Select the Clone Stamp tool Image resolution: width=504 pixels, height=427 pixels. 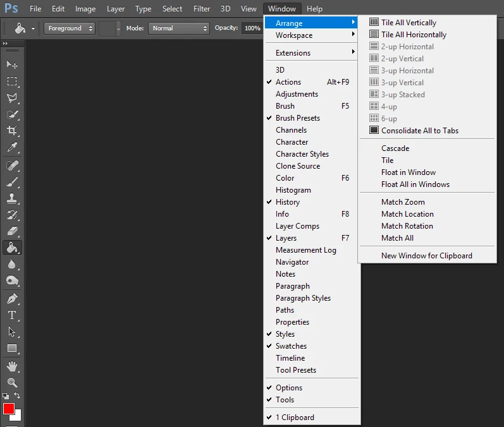[12, 198]
